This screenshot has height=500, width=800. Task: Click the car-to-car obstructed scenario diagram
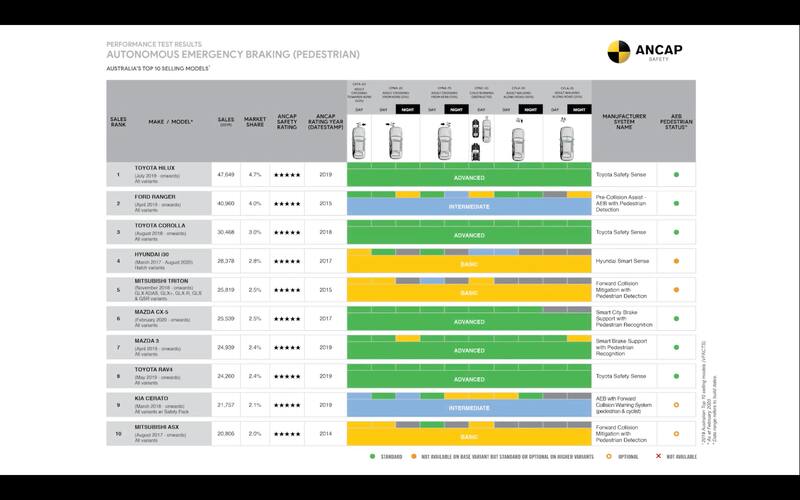click(480, 134)
